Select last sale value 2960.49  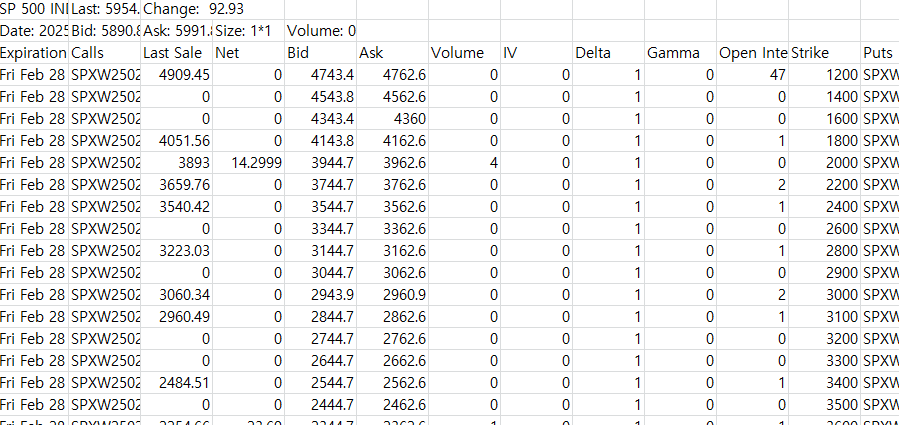(177, 317)
